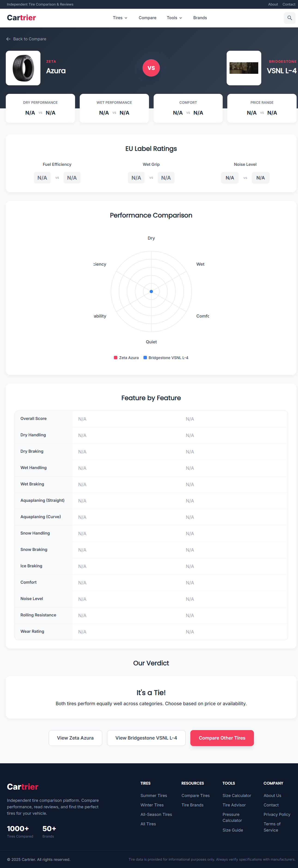Open the Compare nav item
The height and width of the screenshot is (868, 298).
tap(147, 18)
